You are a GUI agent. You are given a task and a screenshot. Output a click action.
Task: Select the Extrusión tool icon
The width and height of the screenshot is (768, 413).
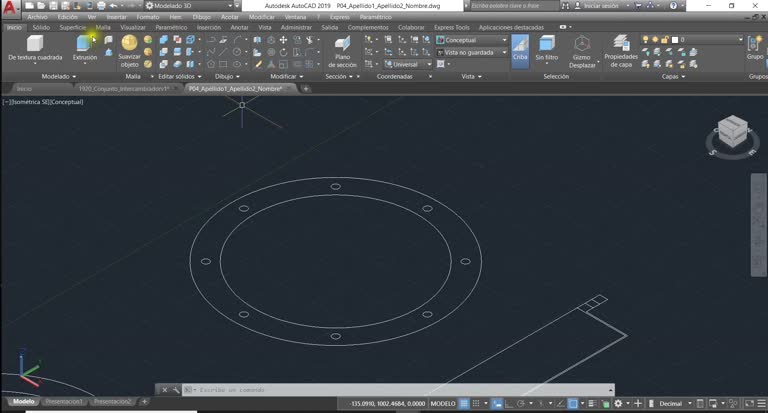pos(84,44)
